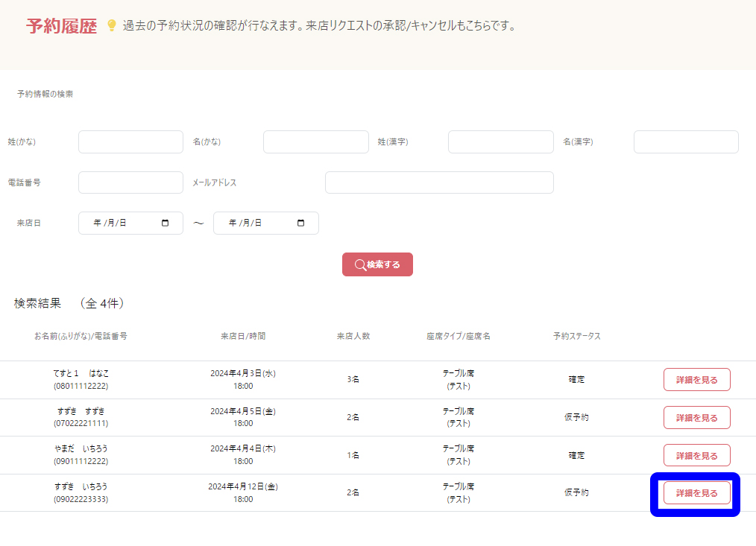Open 詳細を見る for すずき いちろう reservation
Viewport: 756px width, 546px height.
click(x=696, y=493)
